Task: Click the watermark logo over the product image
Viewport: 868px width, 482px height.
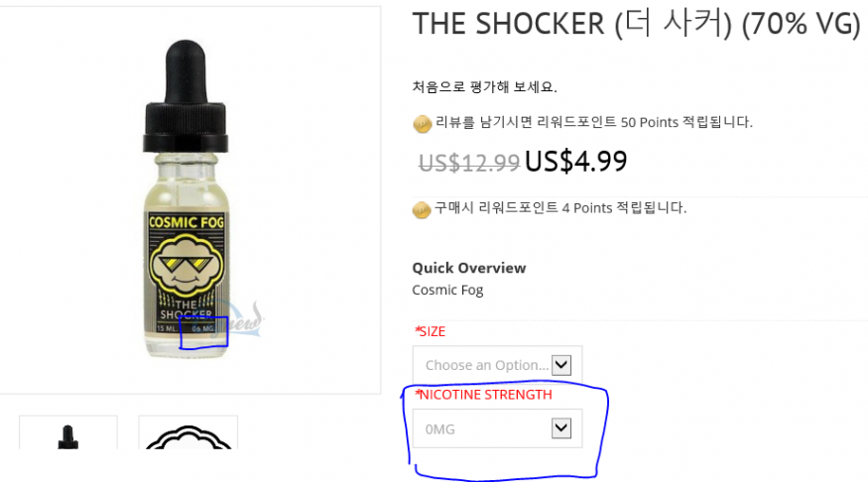Action: click(x=238, y=319)
